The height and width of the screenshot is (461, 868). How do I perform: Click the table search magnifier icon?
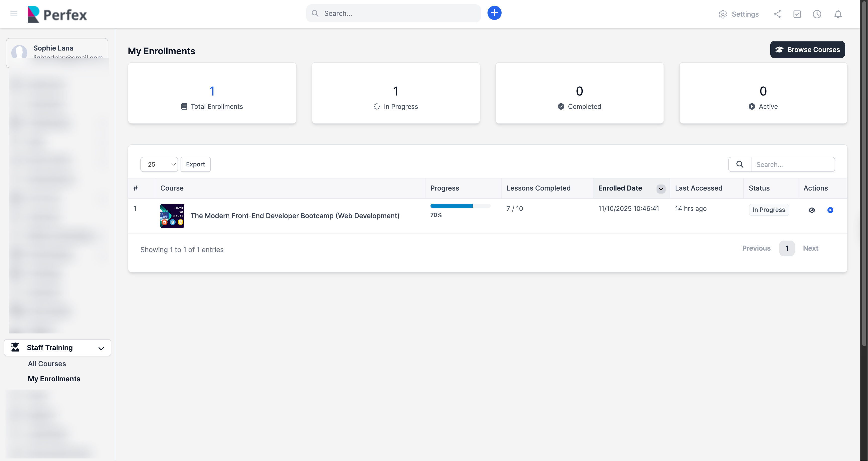740,164
